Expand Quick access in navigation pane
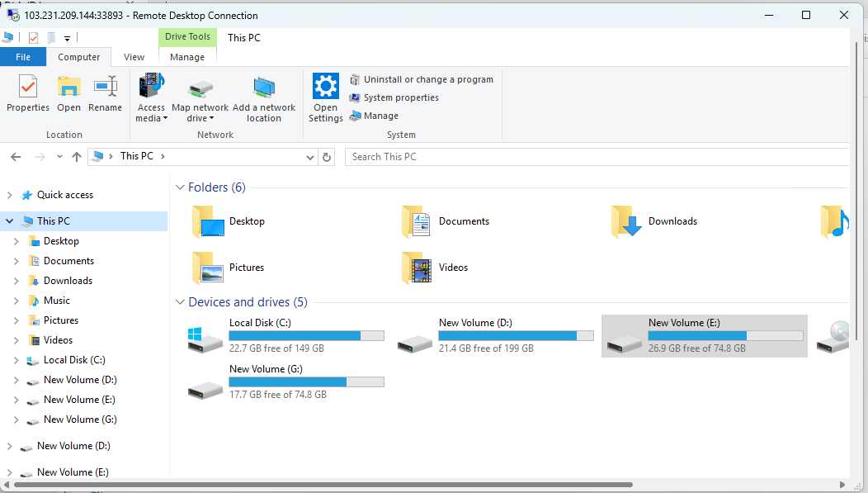Viewport: 868px width, 493px height. click(x=10, y=195)
